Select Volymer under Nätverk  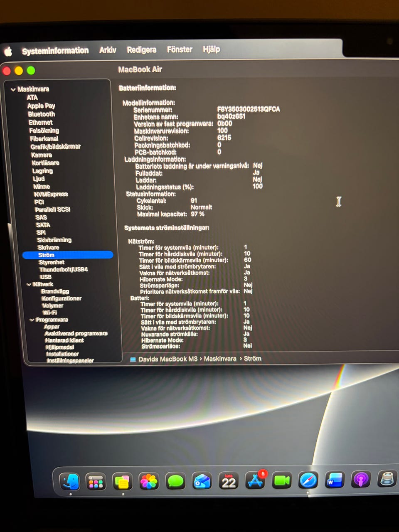[53, 305]
